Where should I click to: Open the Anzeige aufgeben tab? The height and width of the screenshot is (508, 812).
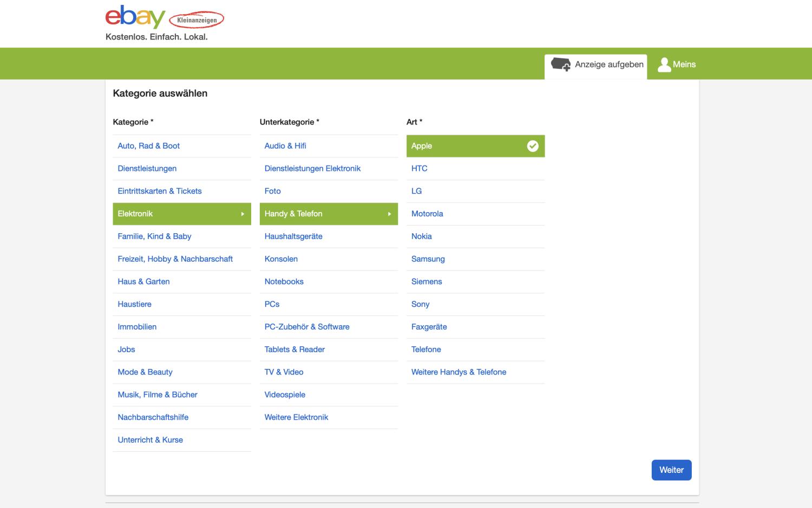coord(595,67)
